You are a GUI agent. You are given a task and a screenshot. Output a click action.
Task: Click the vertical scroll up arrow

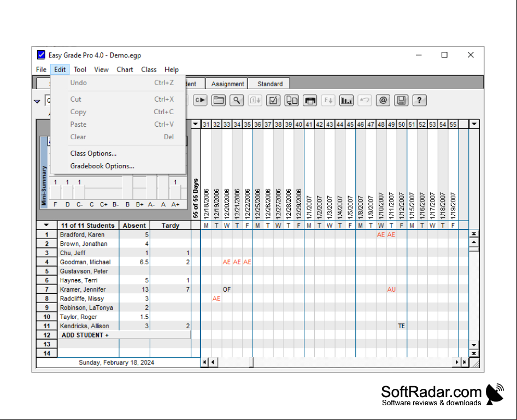[474, 242]
